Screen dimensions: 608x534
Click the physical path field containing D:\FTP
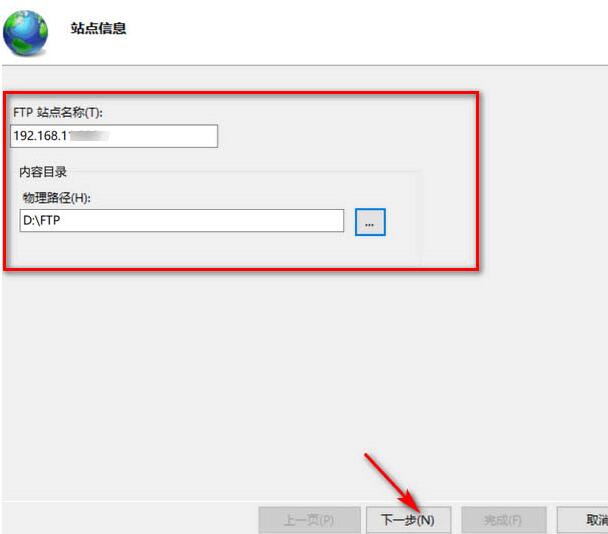(x=181, y=221)
